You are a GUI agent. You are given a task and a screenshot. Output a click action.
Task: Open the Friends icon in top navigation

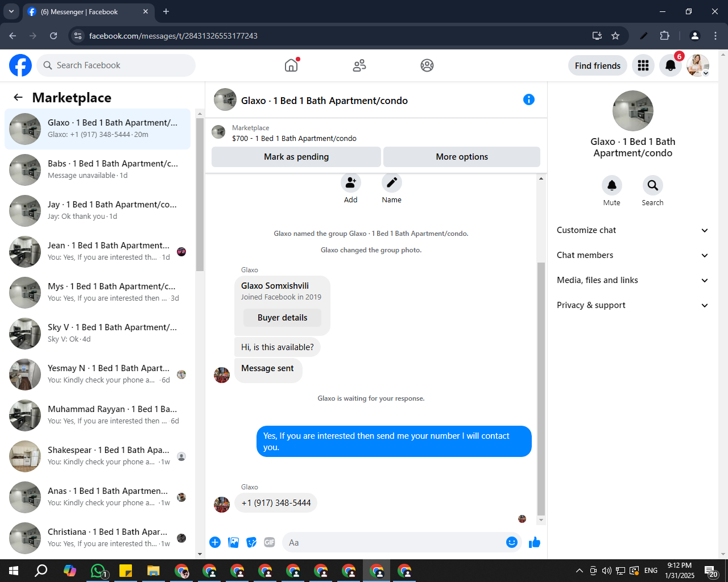[x=359, y=65]
